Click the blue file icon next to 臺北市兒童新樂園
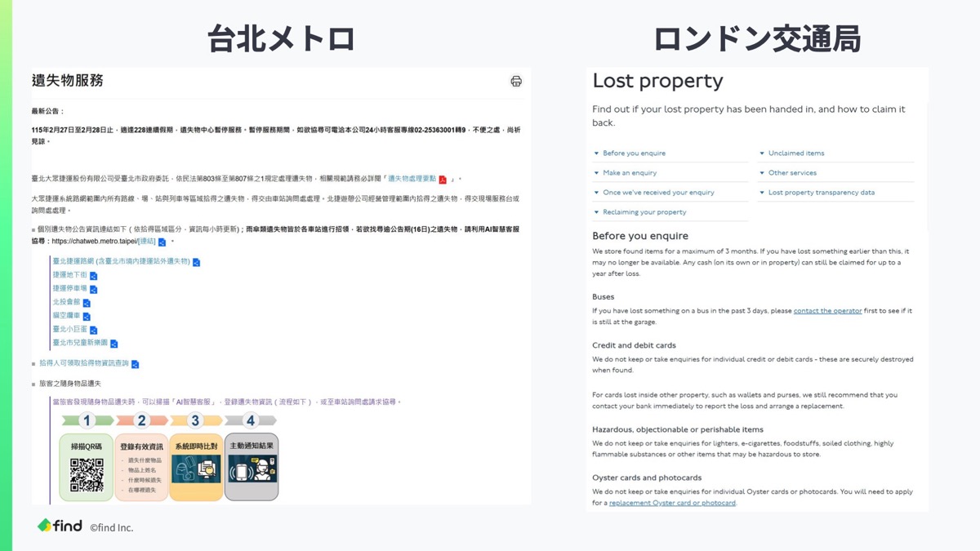 click(114, 344)
